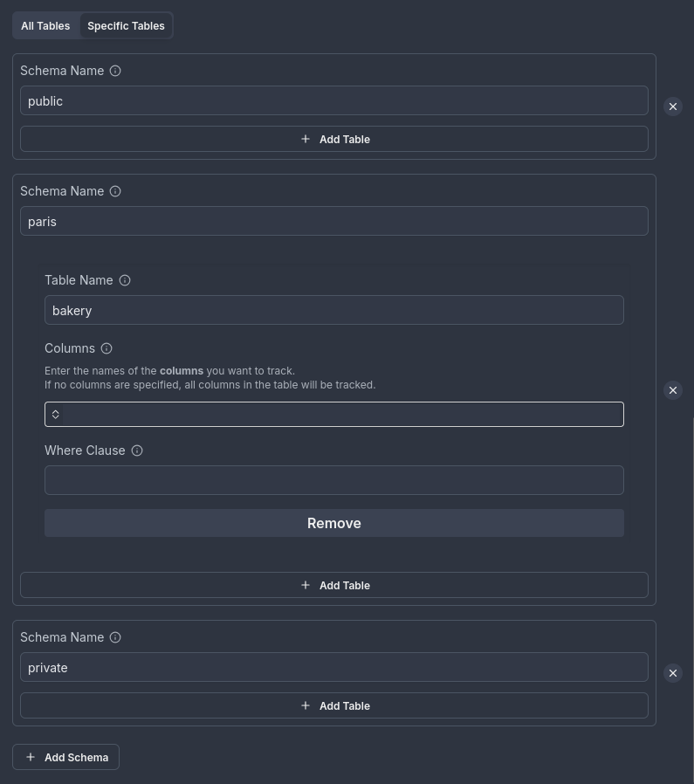Screen dimensions: 694x784
Task: Open the Columns field info icon
Action: [106, 348]
